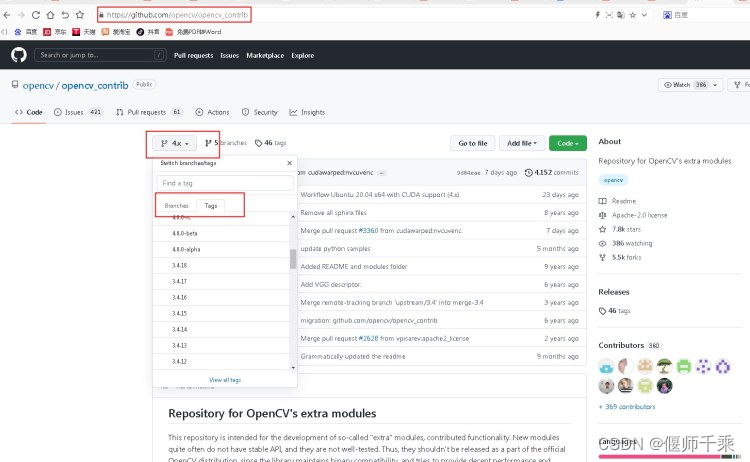Close the Switch branches/tags popup

point(289,163)
